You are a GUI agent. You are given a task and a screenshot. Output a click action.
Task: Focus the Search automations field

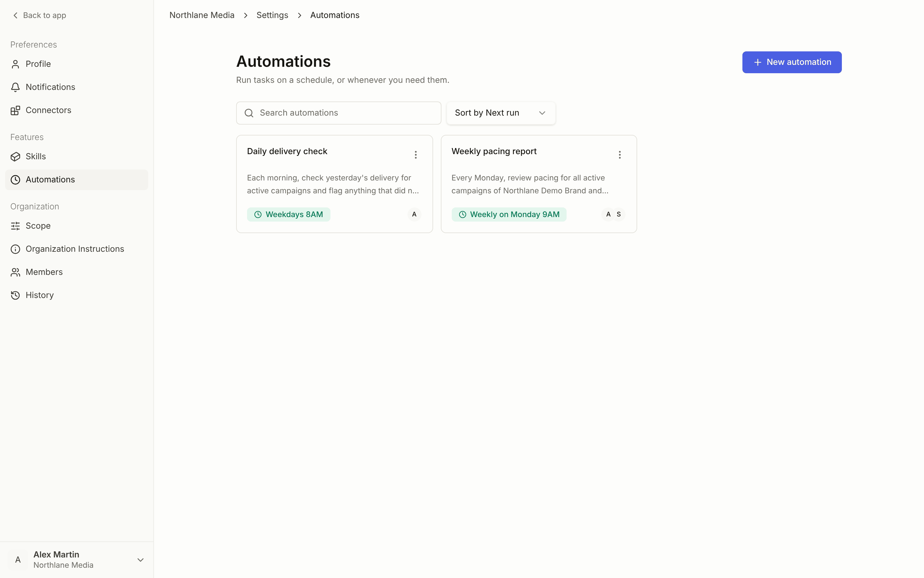coord(339,113)
